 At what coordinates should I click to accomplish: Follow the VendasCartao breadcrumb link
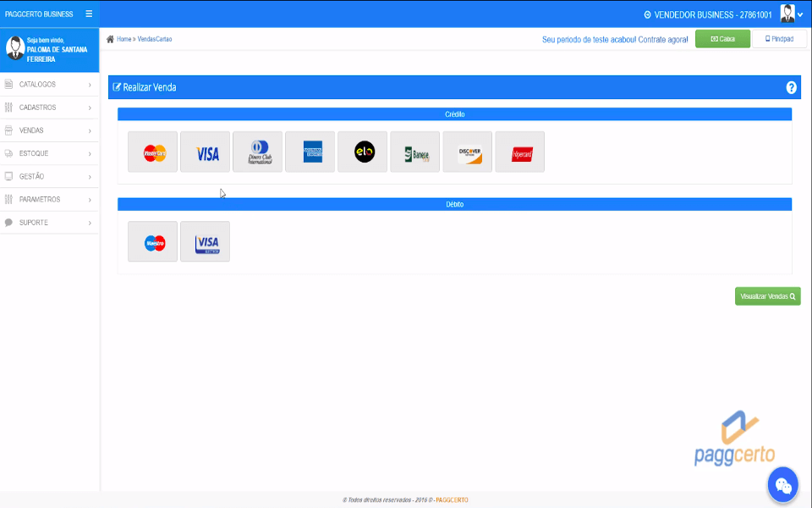(154, 39)
